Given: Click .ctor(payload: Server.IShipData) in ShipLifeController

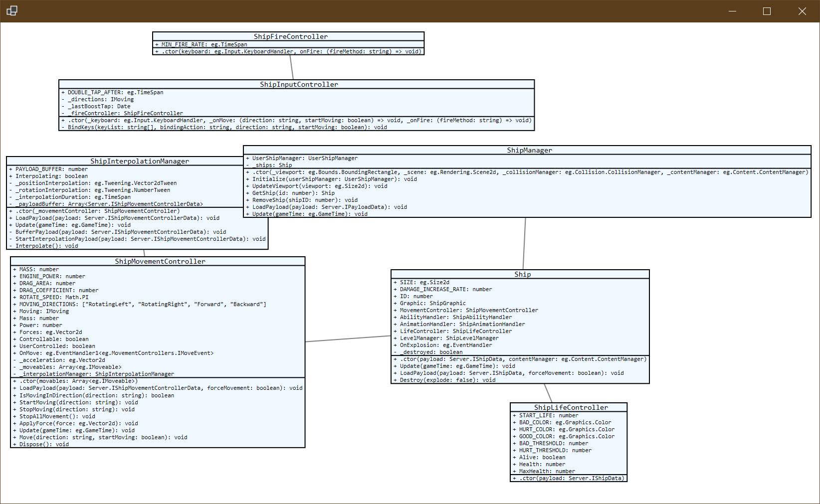Looking at the screenshot, I should (569, 478).
